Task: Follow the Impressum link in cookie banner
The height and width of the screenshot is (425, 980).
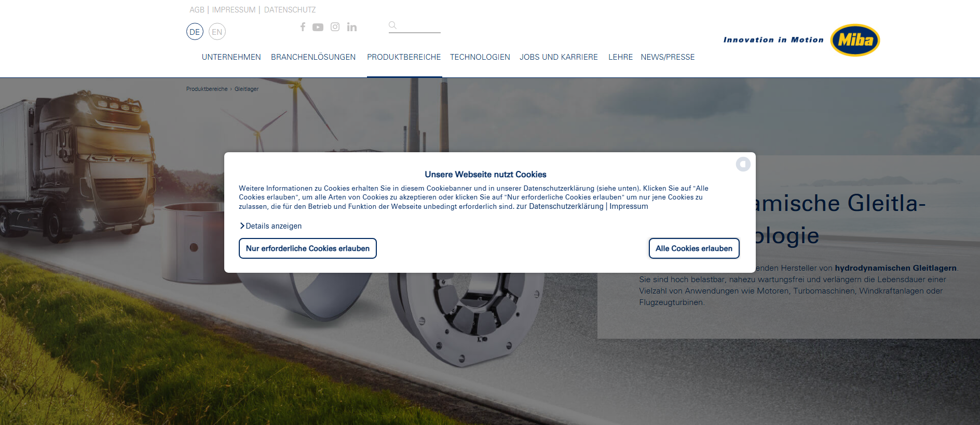Action: point(629,206)
